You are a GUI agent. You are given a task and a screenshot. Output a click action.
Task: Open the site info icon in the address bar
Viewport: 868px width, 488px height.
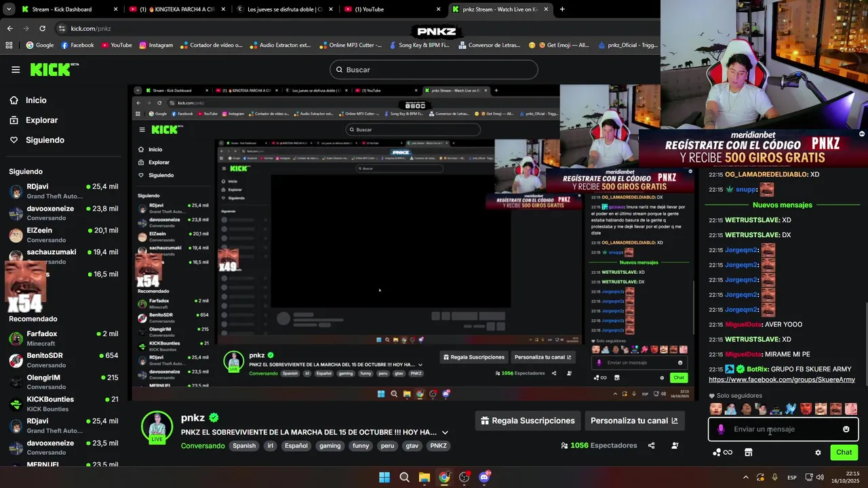coord(62,28)
